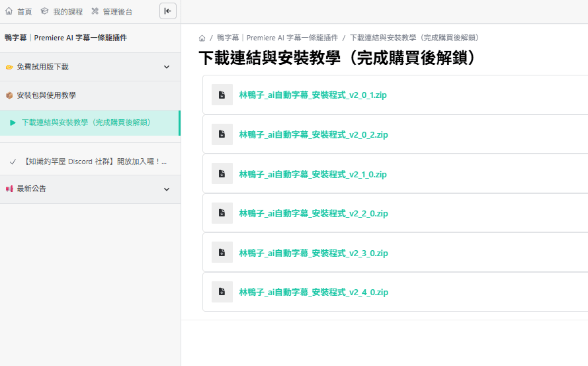Click the file icon for v2_2_0.zip
The width and height of the screenshot is (588, 366).
coord(222,213)
